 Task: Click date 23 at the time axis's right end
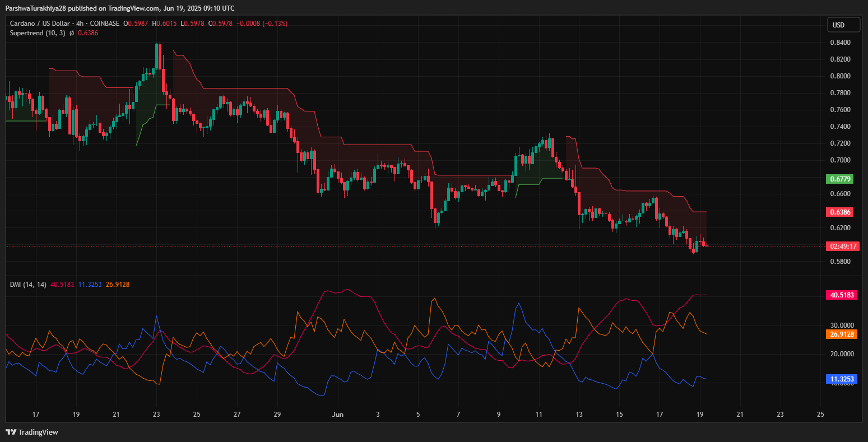[781, 415]
